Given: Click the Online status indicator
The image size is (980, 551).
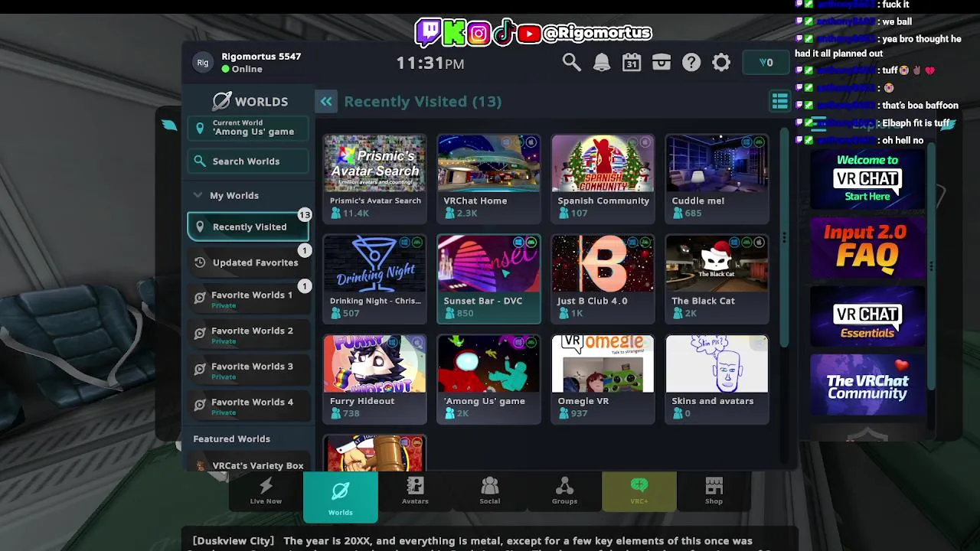Looking at the screenshot, I should (x=242, y=69).
